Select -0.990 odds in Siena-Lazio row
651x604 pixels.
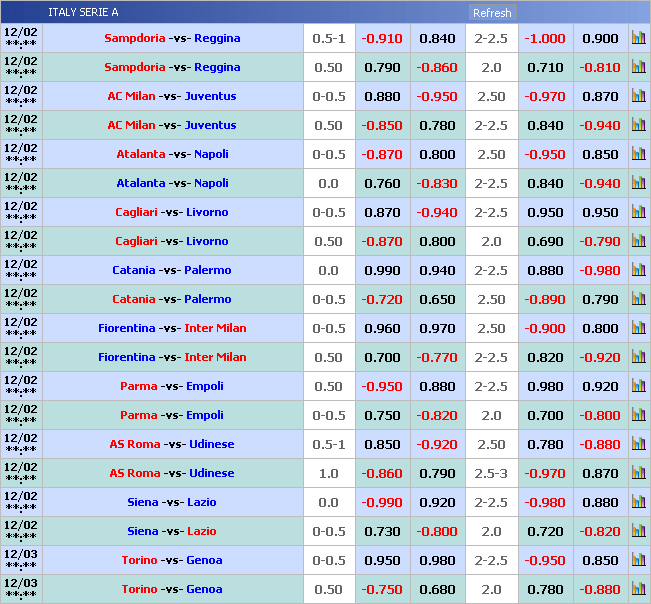[382, 502]
